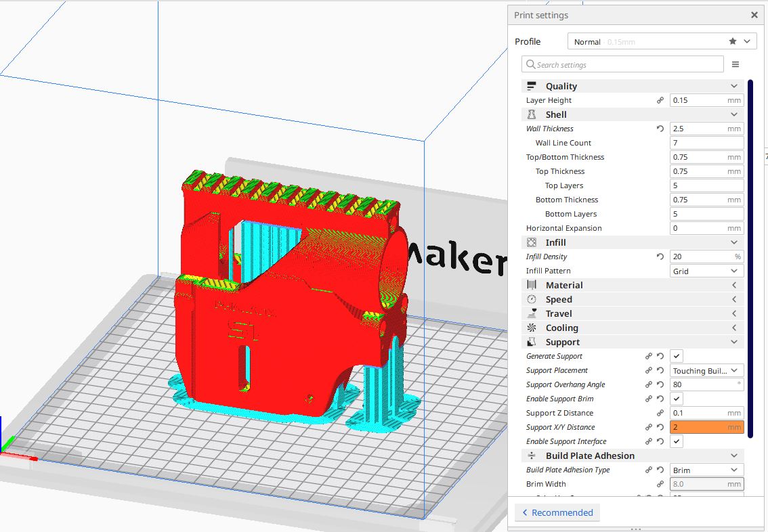768x532 pixels.
Task: Close the Print settings panel
Action: tap(754, 15)
